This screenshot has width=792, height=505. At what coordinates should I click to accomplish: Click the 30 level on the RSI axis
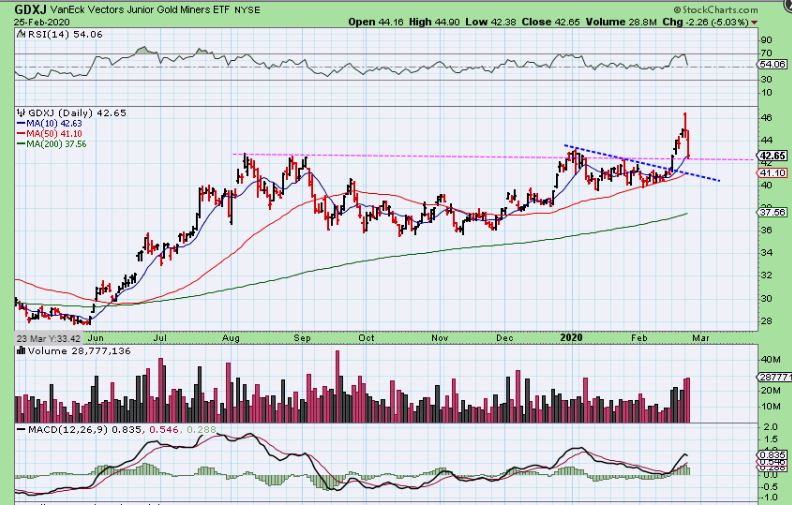pyautogui.click(x=766, y=79)
